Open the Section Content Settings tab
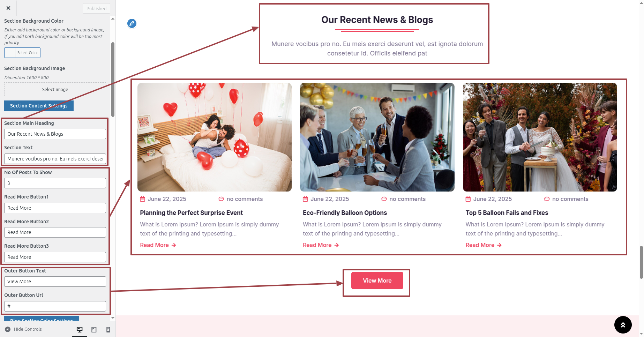Screen dimensions: 644x337 point(39,106)
